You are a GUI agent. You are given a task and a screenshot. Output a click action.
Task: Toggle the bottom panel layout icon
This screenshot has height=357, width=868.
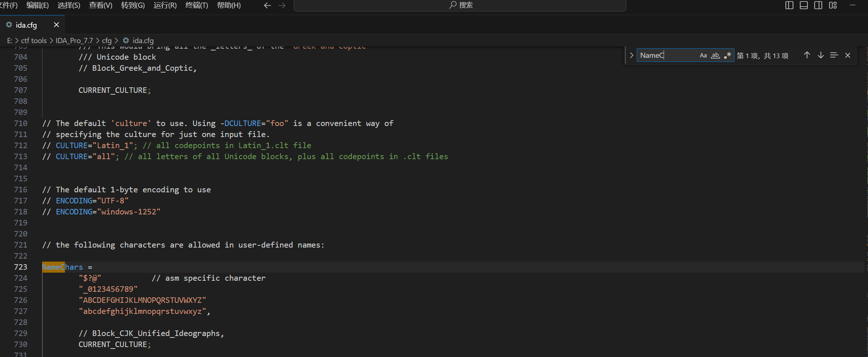pos(804,5)
